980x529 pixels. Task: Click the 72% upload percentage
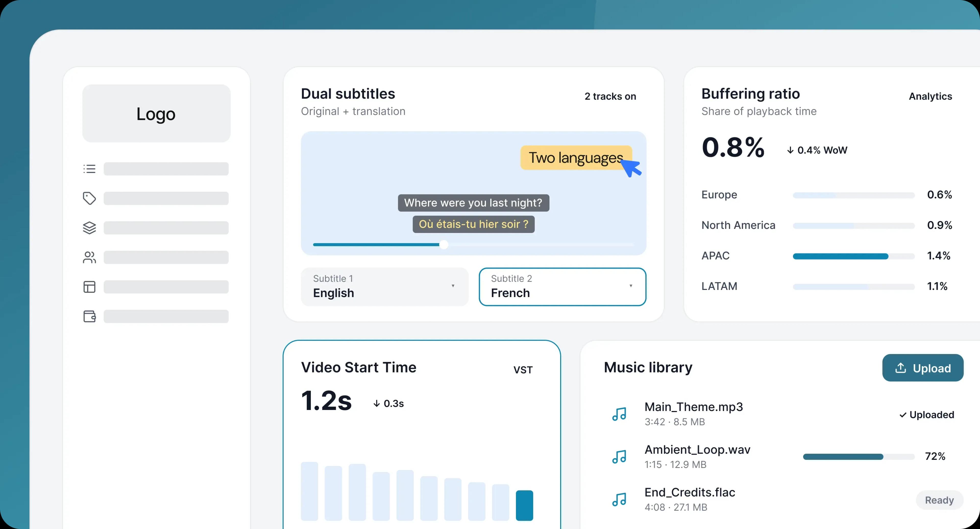[935, 456]
